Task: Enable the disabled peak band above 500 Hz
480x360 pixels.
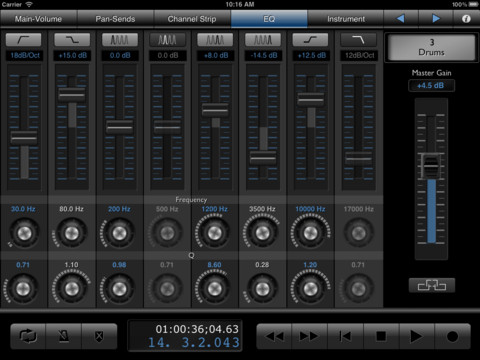Action: [167, 40]
